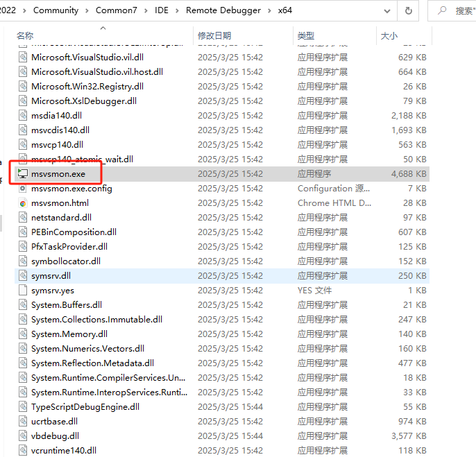Expand chevron after Common7 in breadcrumb
Viewport: 476px width, 457px height.
[x=146, y=10]
